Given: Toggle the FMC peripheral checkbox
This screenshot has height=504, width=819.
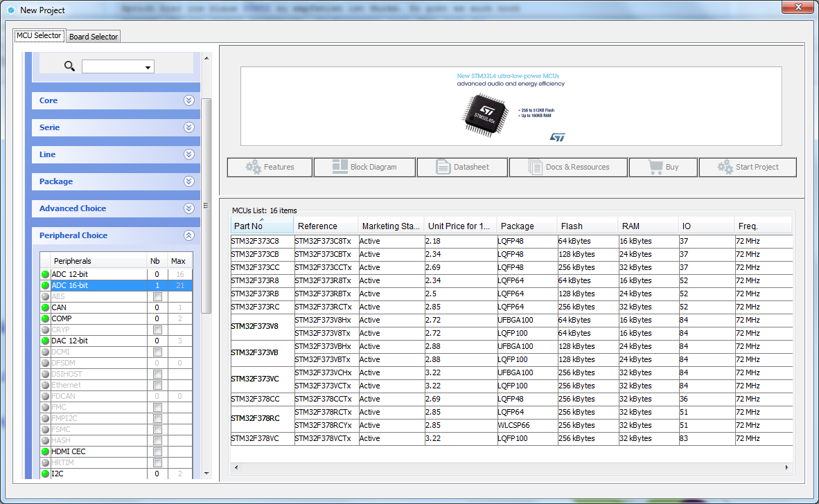Looking at the screenshot, I should point(157,408).
